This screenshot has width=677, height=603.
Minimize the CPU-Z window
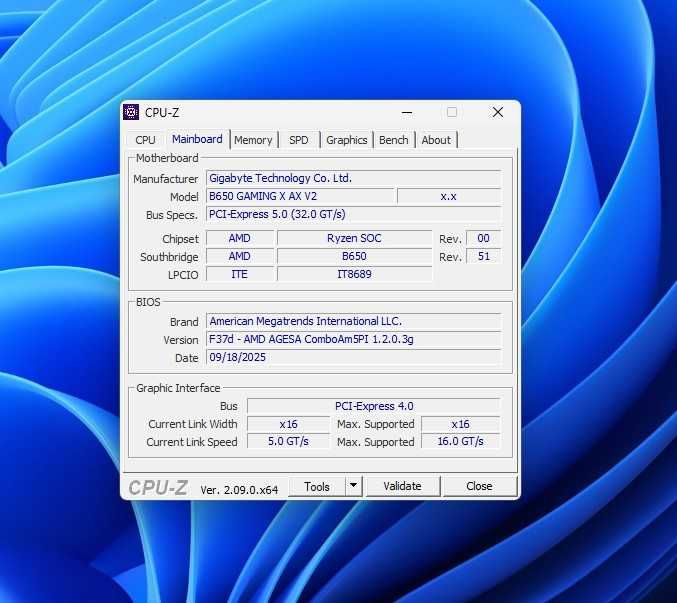click(x=407, y=113)
